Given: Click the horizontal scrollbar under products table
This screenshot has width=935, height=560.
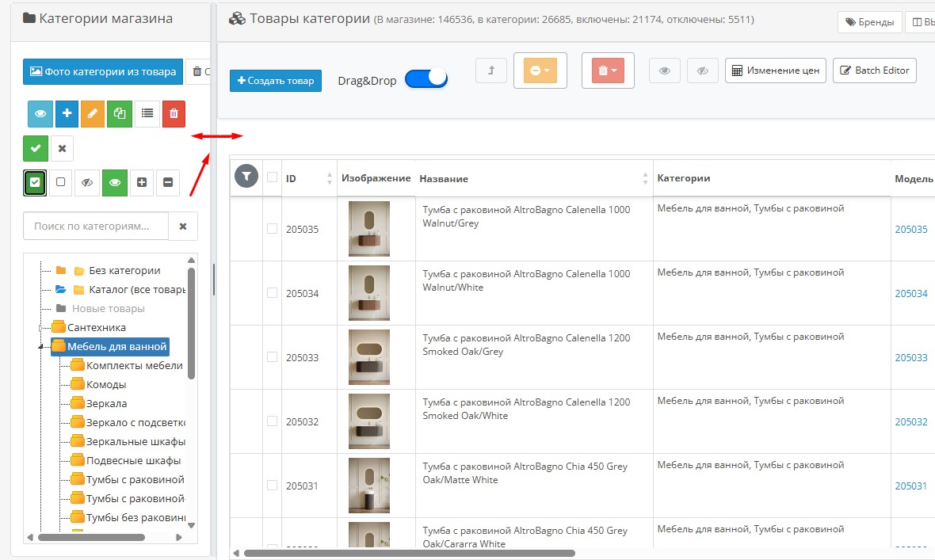Looking at the screenshot, I should 408,553.
